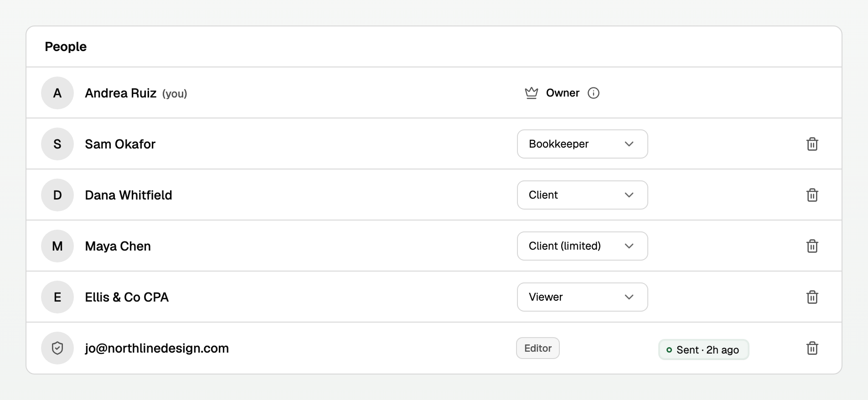Expand Maya Chen's Client (limited) dropdown
Viewport: 868px width, 400px height.
[x=583, y=246]
